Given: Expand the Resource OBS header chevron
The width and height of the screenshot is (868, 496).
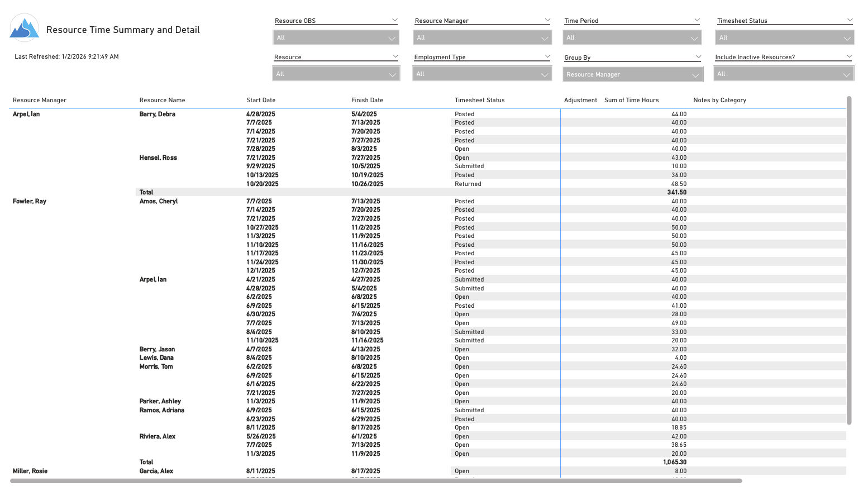Looking at the screenshot, I should click(394, 20).
